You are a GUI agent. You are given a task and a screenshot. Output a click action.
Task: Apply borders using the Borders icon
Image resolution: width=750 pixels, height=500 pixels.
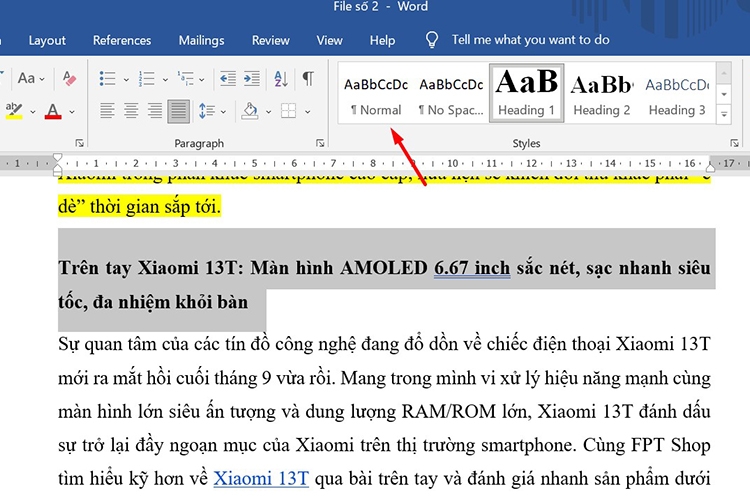pos(288,111)
